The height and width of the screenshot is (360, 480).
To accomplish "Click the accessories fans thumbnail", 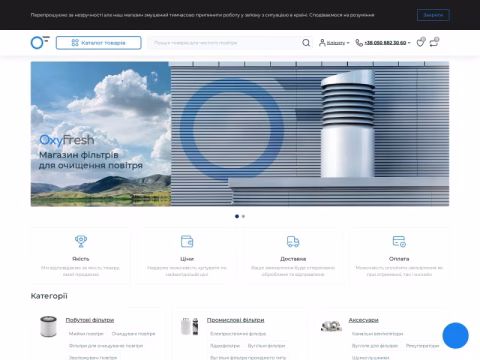I will pyautogui.click(x=331, y=326).
